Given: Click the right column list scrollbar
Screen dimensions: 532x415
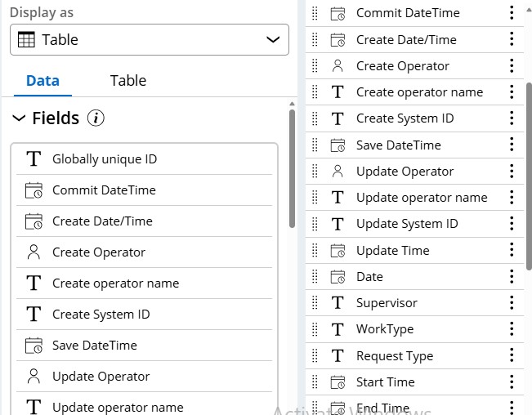Looking at the screenshot, I should click(x=528, y=176).
